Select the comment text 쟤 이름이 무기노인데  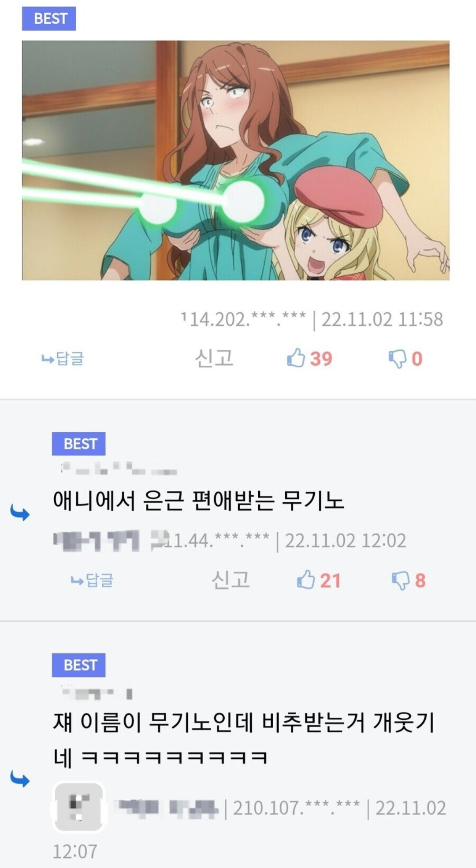[153, 723]
